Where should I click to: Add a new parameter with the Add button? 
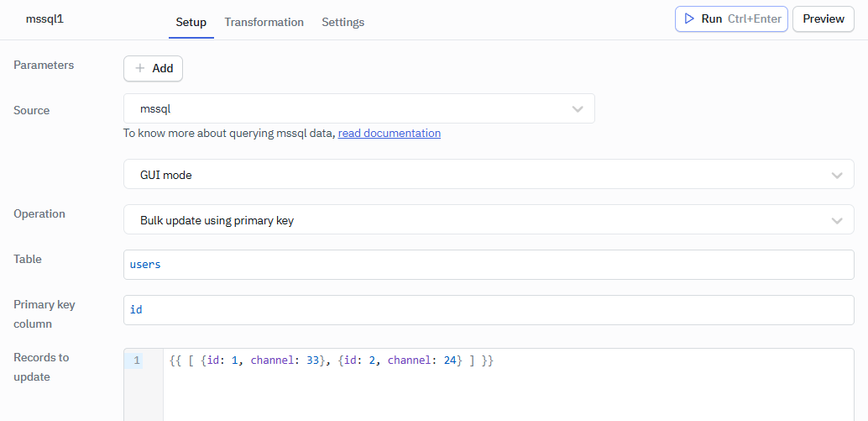[153, 68]
